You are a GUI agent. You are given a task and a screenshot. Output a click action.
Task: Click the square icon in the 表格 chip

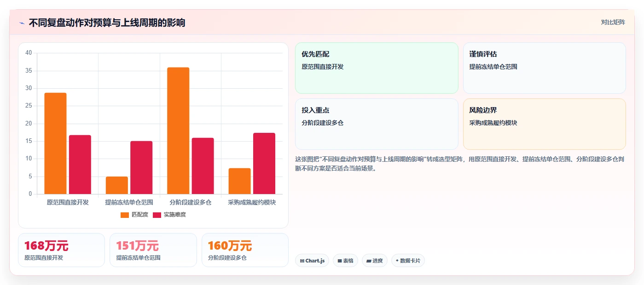pyautogui.click(x=340, y=261)
